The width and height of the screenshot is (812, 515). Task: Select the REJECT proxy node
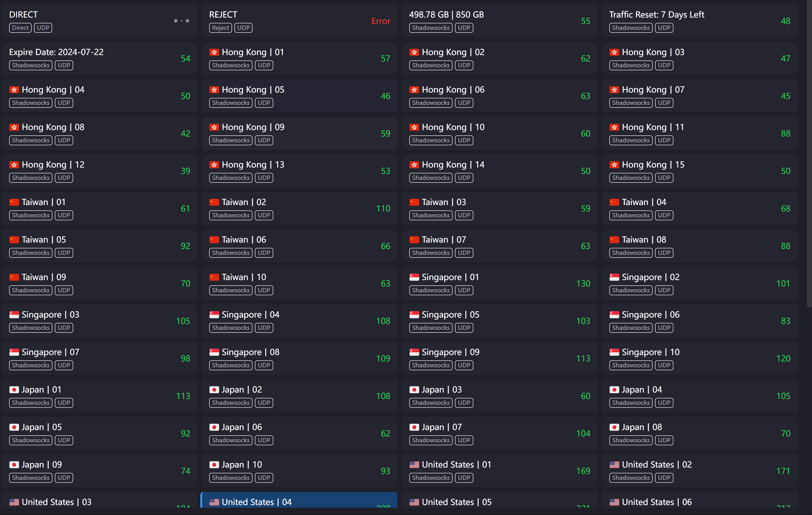(300, 21)
